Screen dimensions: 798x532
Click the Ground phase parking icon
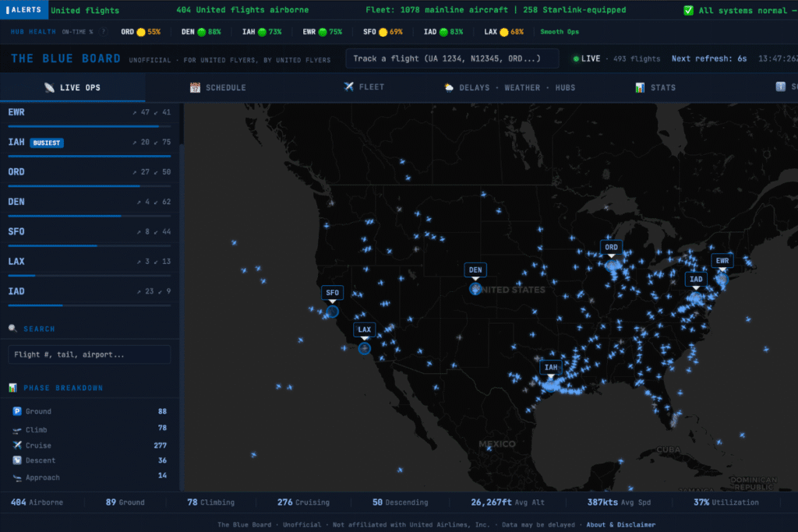coord(17,411)
